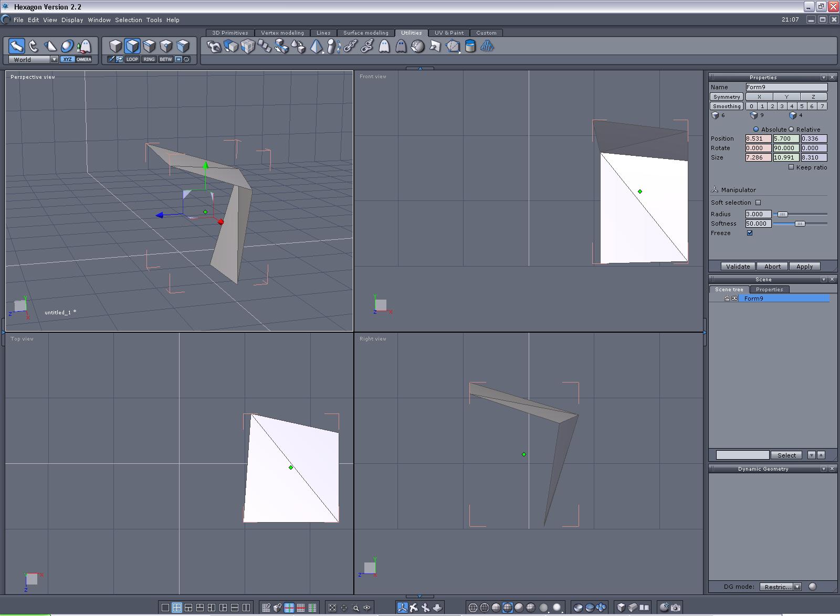
Task: Click the blue cylinder utility icon
Action: coord(470,47)
